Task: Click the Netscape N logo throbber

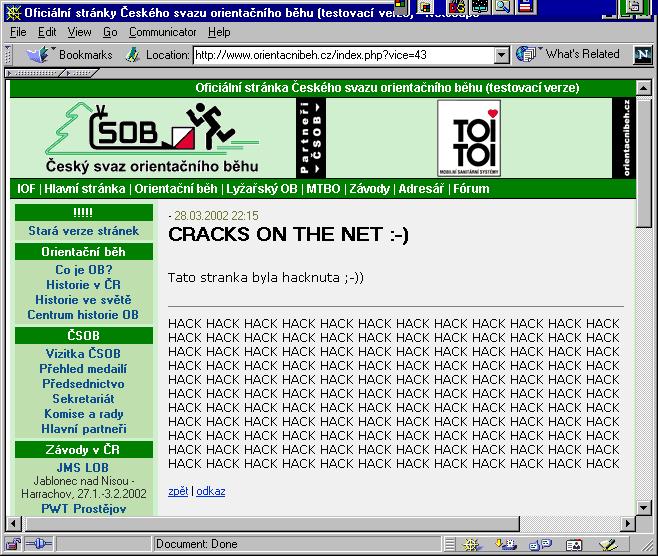Action: [640, 54]
